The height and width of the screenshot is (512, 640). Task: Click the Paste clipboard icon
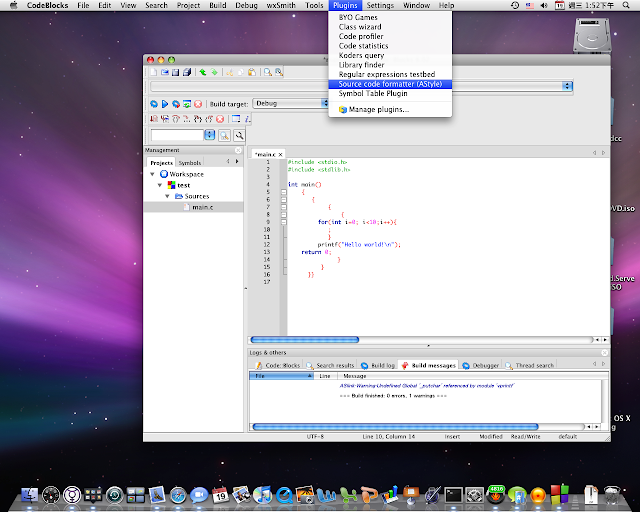[x=252, y=72]
